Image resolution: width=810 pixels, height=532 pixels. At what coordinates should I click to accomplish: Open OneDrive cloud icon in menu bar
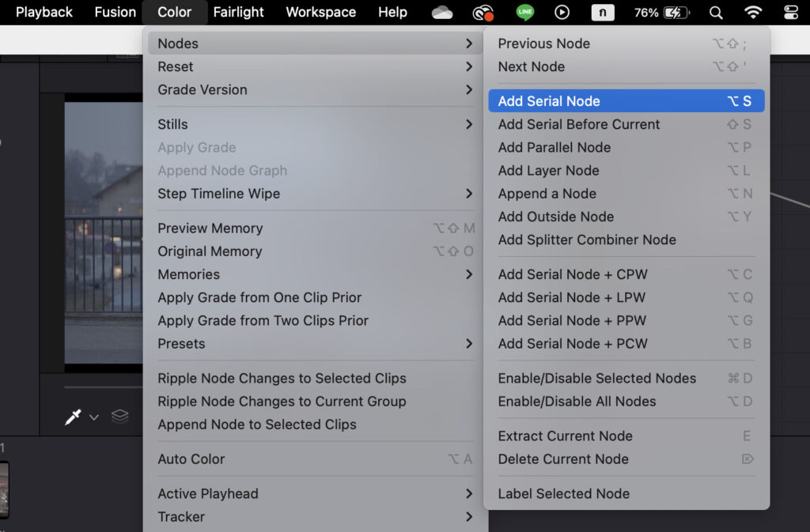(442, 12)
